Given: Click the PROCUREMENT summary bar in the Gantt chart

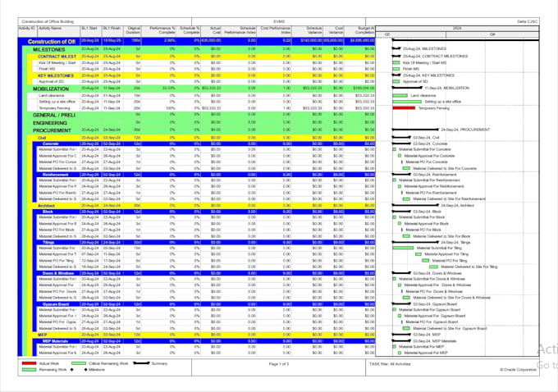Looking at the screenshot, I should click(x=415, y=130).
